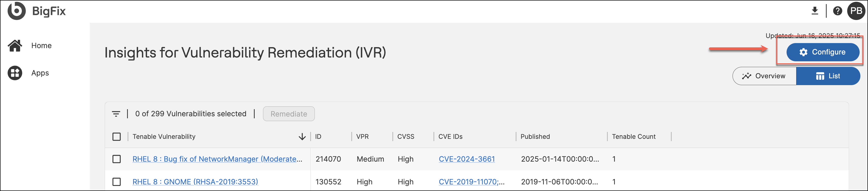Image resolution: width=868 pixels, height=191 pixels.
Task: Toggle the select-all vulnerabilities checkbox
Action: tap(117, 137)
